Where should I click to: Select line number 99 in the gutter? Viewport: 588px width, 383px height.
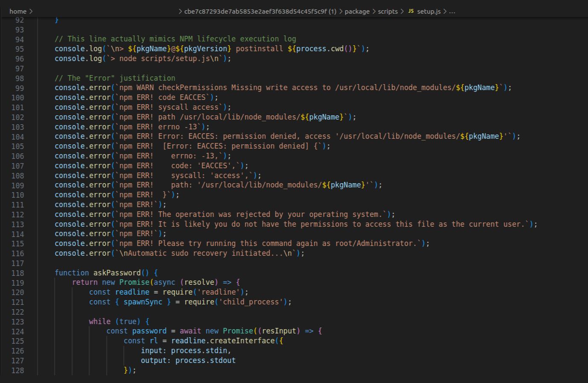[19, 88]
